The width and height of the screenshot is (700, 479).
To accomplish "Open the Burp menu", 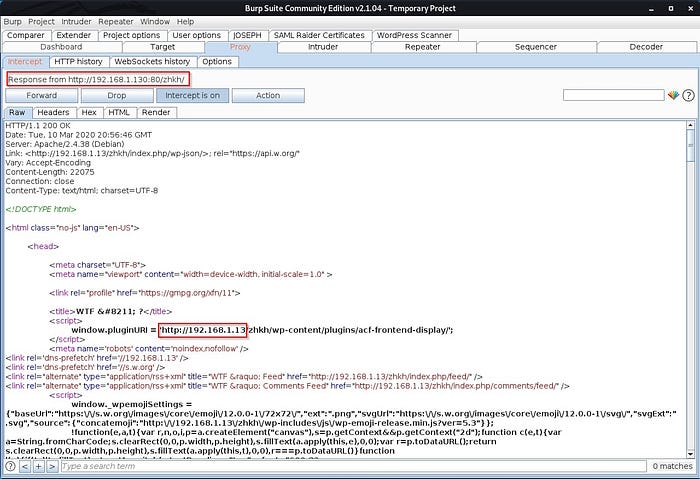I will [13, 21].
